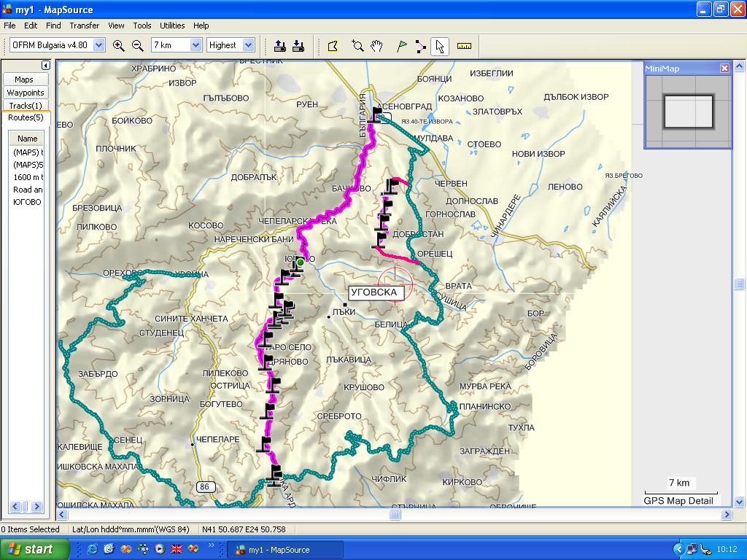Click the map horizontal scrollbar left arrow

tap(63, 514)
